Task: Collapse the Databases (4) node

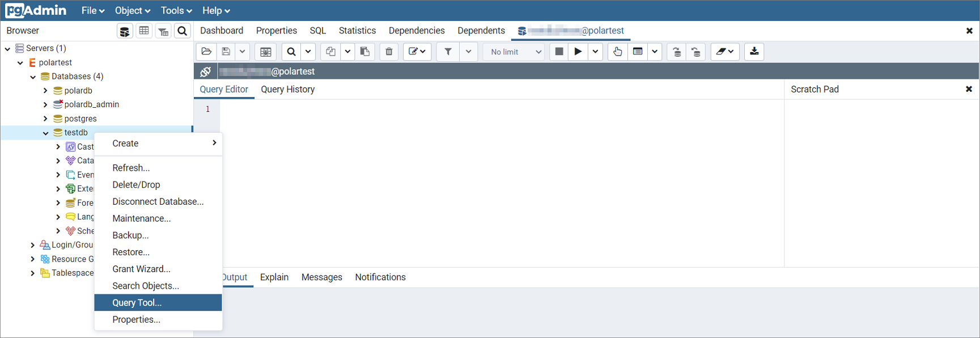Action: [33, 77]
